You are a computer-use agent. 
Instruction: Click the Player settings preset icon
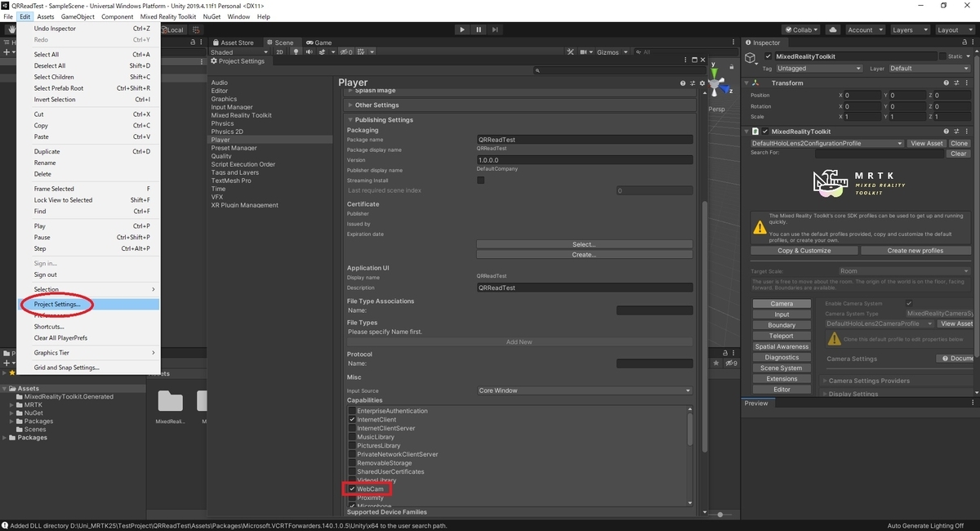pos(693,83)
